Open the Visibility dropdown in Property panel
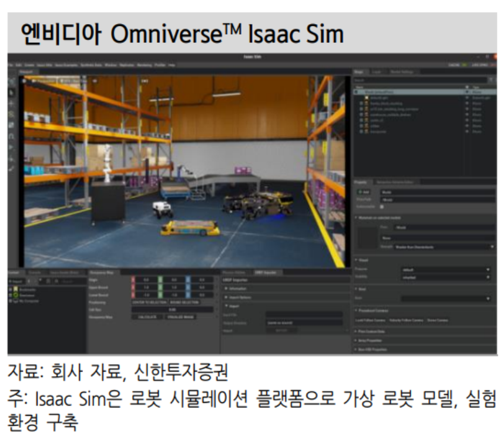 point(445,278)
